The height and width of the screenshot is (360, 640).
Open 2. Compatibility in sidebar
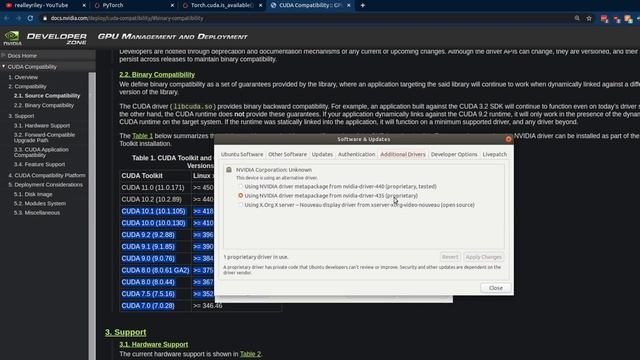tap(27, 87)
